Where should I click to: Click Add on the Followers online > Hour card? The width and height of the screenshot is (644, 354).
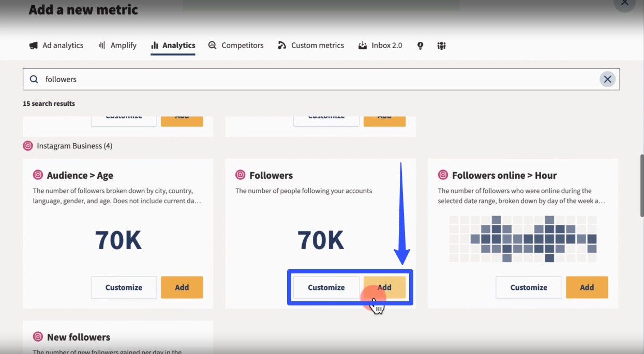coord(587,287)
